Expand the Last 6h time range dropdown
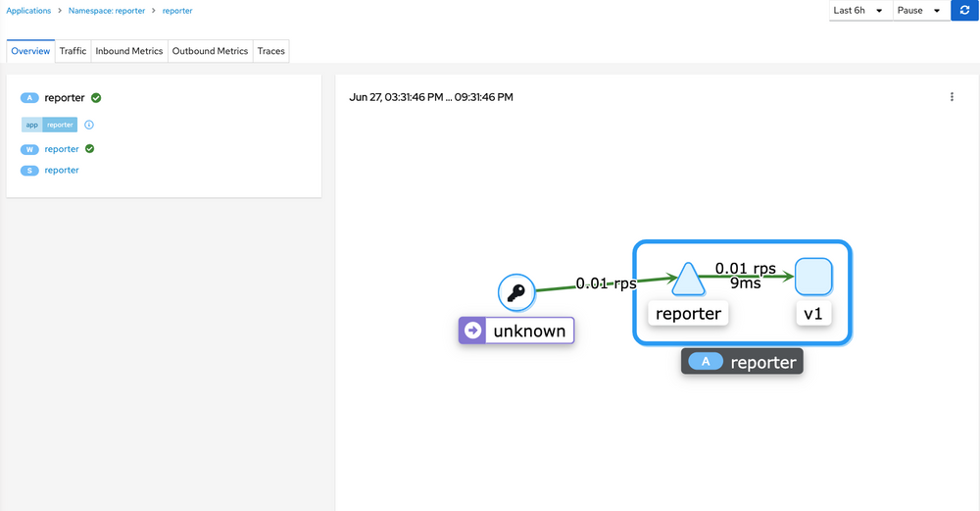 coord(859,11)
